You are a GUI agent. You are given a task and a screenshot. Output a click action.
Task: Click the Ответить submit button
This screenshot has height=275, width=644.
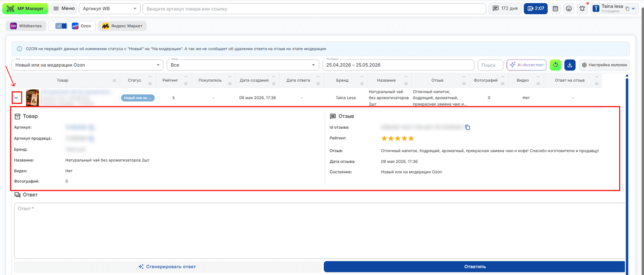475,267
